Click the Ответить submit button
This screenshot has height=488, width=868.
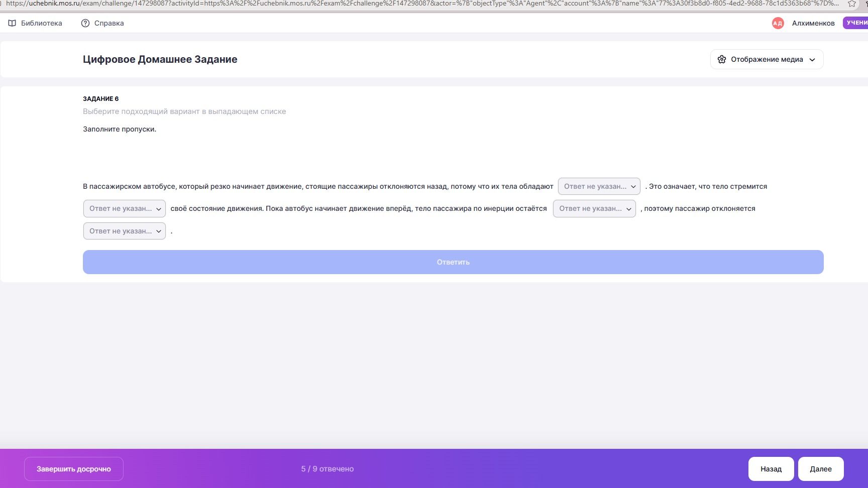coord(453,262)
